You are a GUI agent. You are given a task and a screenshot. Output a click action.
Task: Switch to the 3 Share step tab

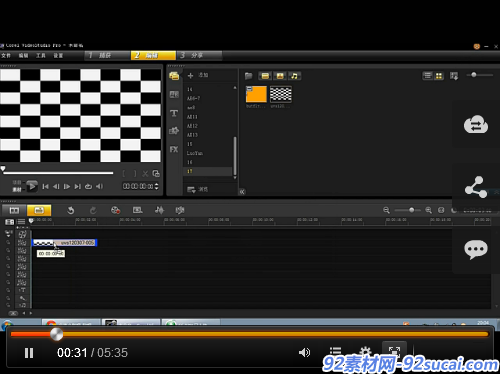tap(200, 55)
